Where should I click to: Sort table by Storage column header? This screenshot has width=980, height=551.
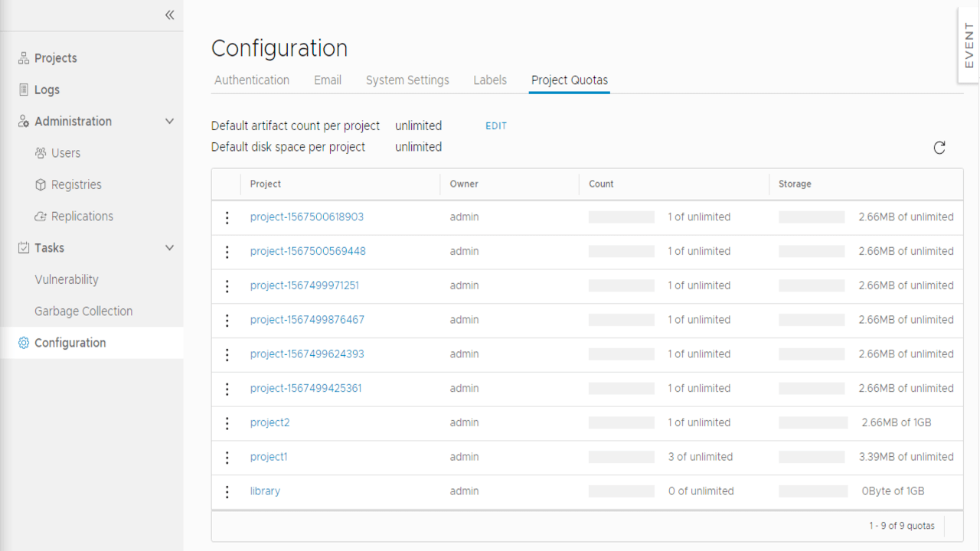point(795,184)
